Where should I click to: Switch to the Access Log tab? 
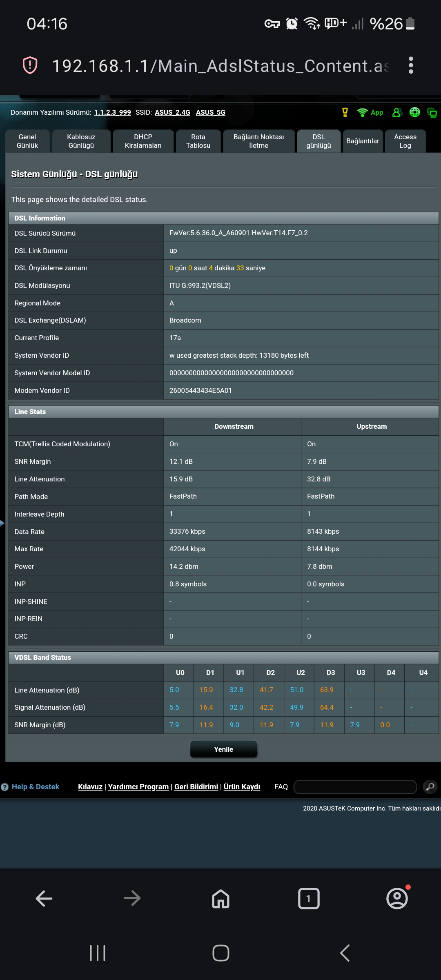pos(405,141)
